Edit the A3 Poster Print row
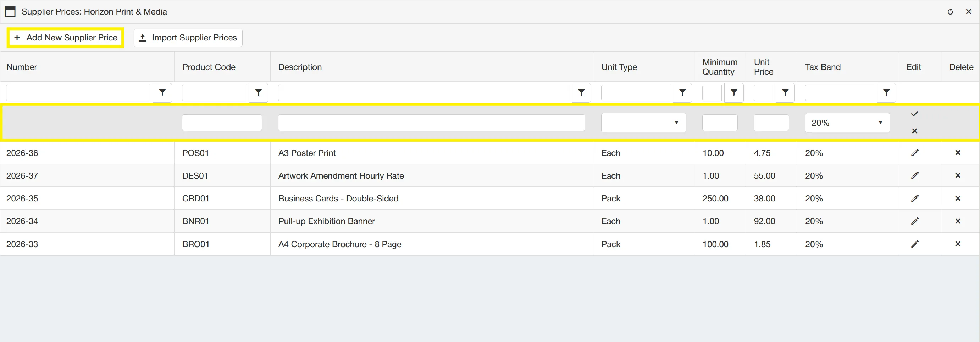 pyautogui.click(x=915, y=153)
